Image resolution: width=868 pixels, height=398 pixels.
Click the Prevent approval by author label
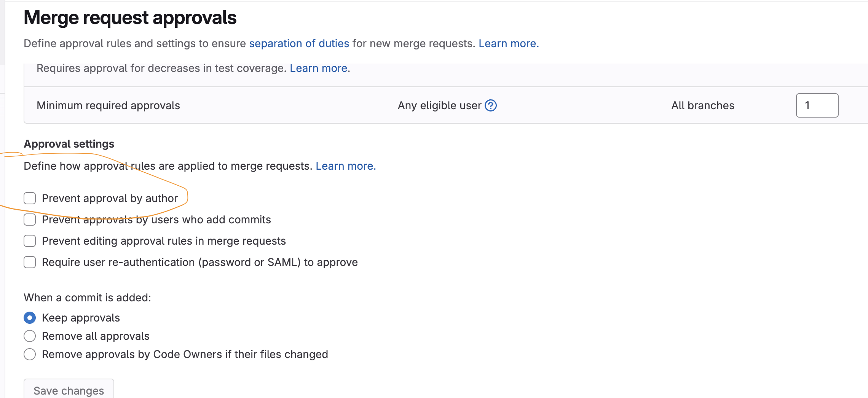pos(110,198)
